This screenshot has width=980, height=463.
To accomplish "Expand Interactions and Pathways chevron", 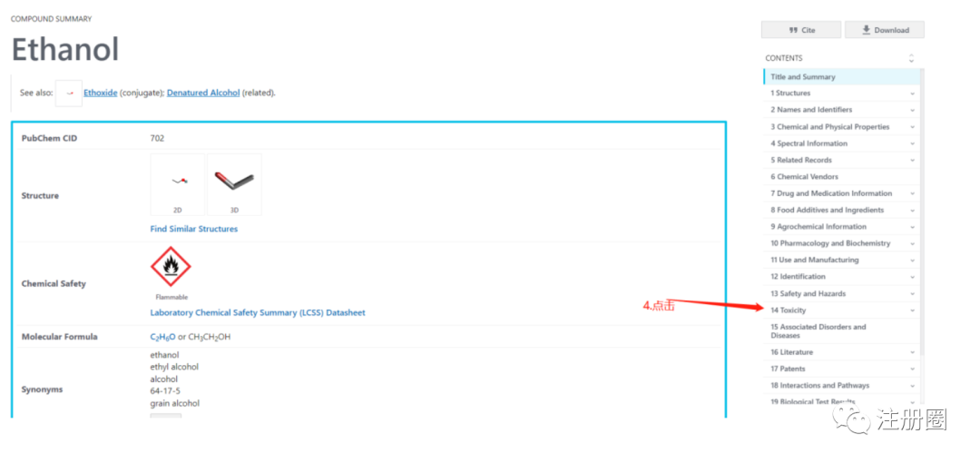I will pos(913,386).
